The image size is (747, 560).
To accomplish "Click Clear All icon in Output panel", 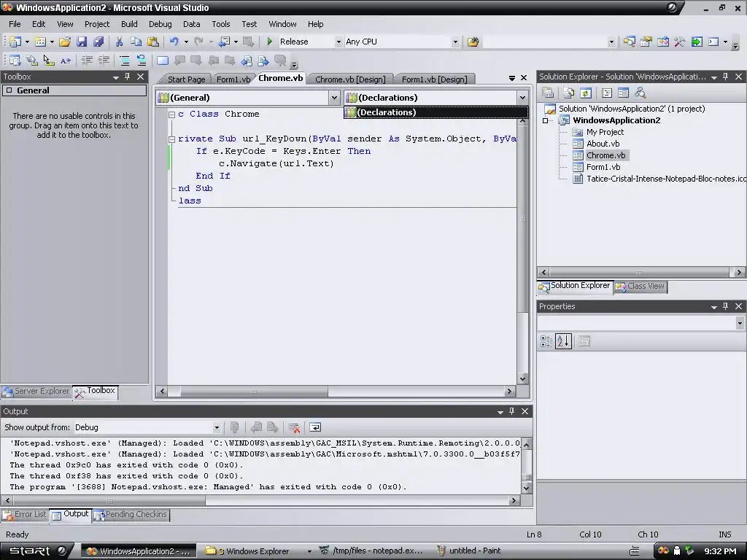I will point(294,427).
